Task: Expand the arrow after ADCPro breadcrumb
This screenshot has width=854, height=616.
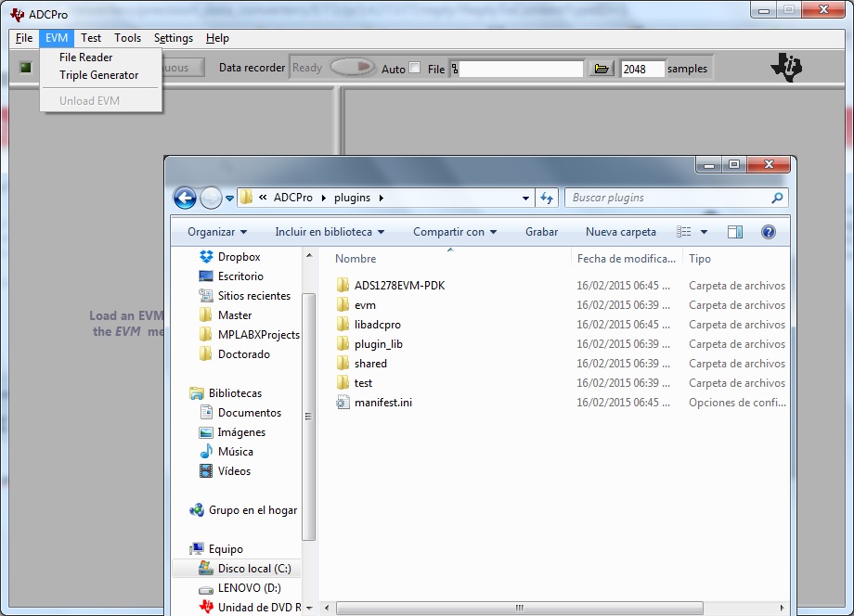Action: point(324,198)
